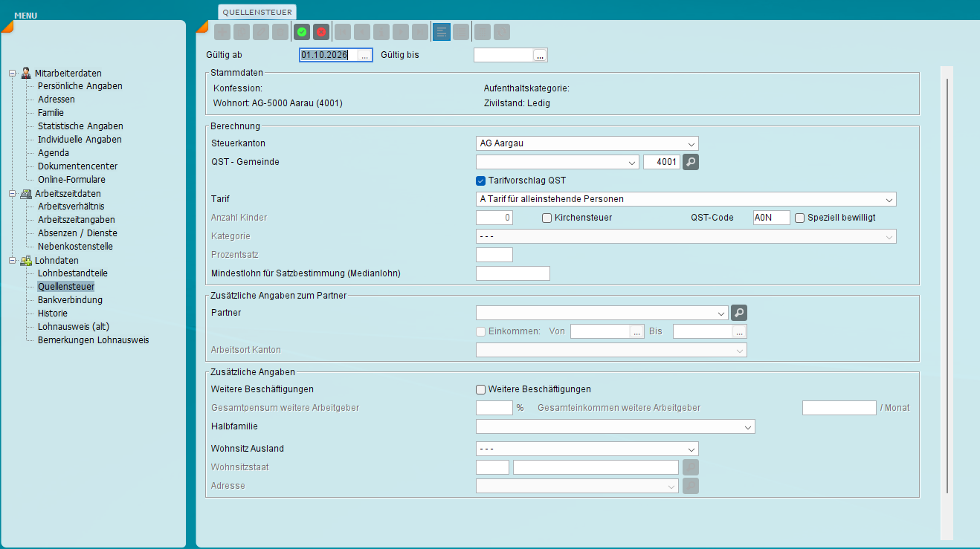980x549 pixels.
Task: Confirm changes with the green checkmark icon
Action: pyautogui.click(x=301, y=32)
